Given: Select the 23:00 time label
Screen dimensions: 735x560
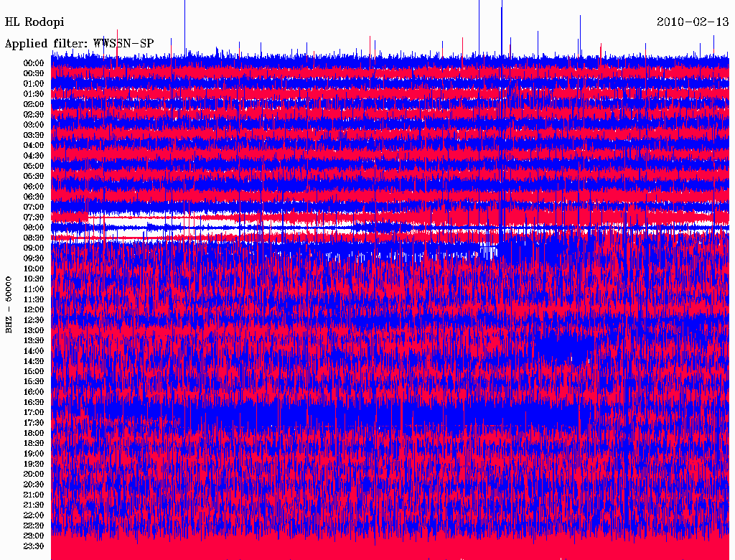Looking at the screenshot, I should click(34, 536).
